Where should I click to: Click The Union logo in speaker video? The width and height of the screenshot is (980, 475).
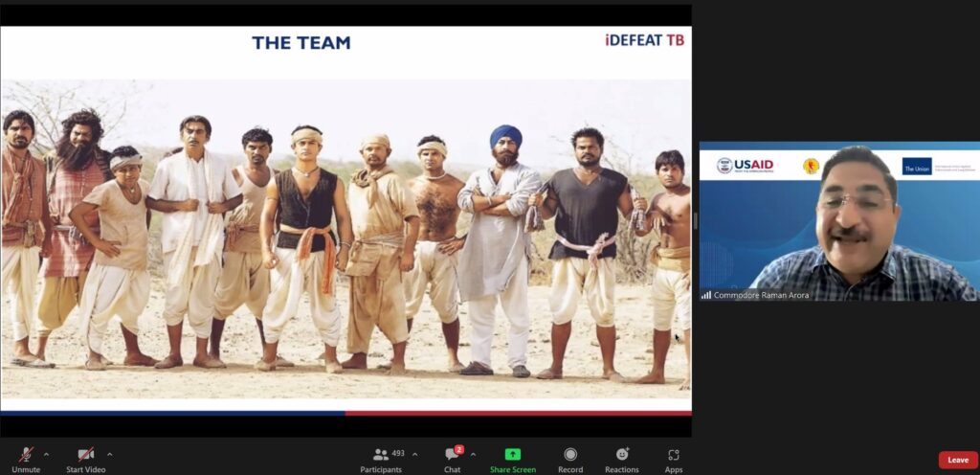[x=917, y=166]
